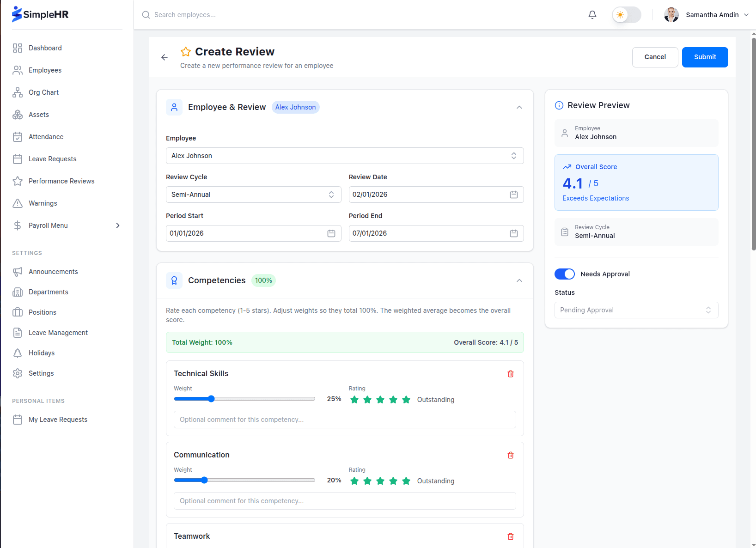This screenshot has height=548, width=756.
Task: Click the notification bell icon
Action: click(x=592, y=14)
